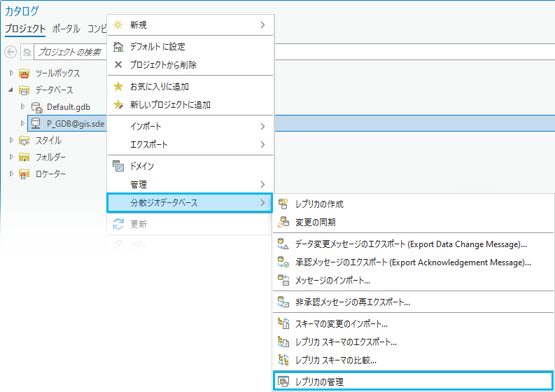
Task: Click the レプリカの管理 icon
Action: pyautogui.click(x=283, y=381)
